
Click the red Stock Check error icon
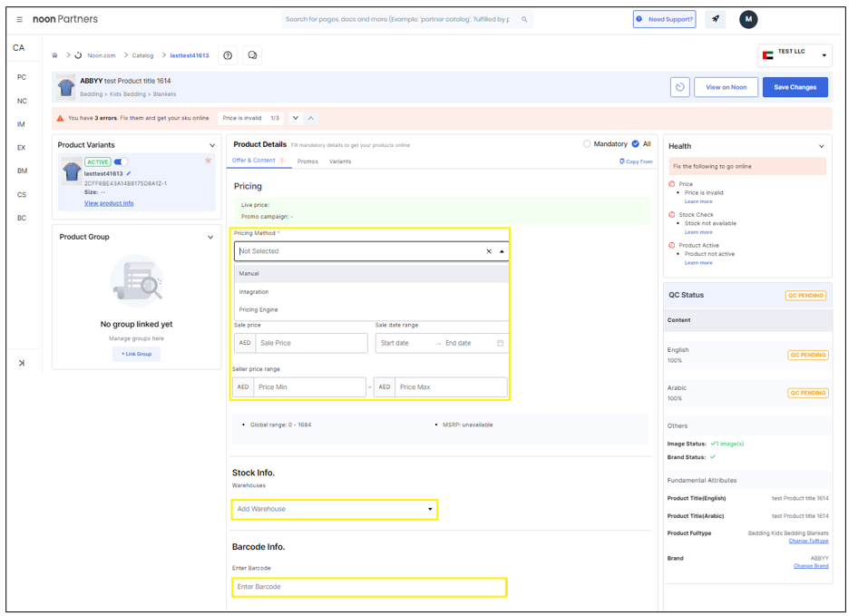pos(672,215)
